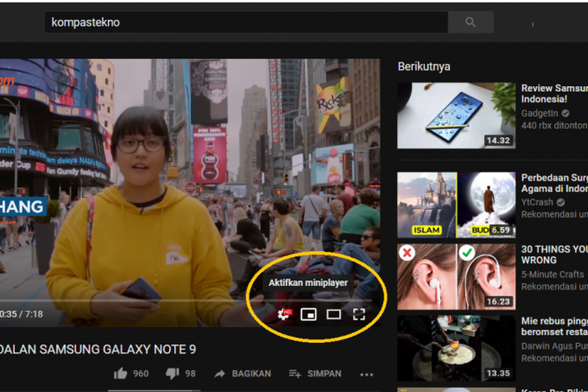Click the kompastekno search field
Screen dimensions: 588x392
(x=245, y=23)
